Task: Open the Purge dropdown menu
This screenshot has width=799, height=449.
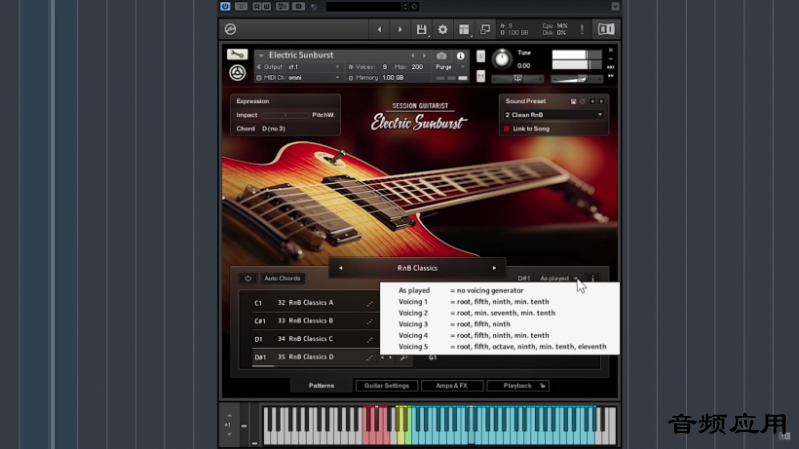Action: (x=450, y=67)
